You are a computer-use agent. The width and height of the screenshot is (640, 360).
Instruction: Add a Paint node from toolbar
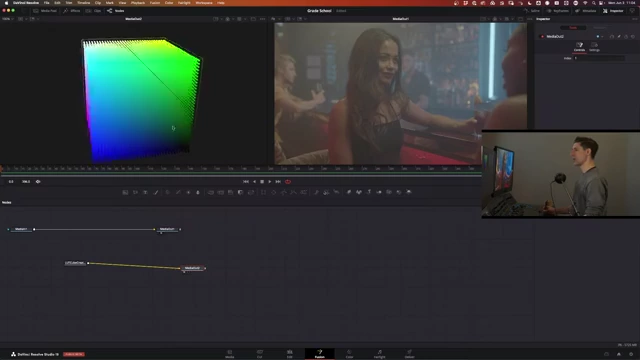(156, 192)
